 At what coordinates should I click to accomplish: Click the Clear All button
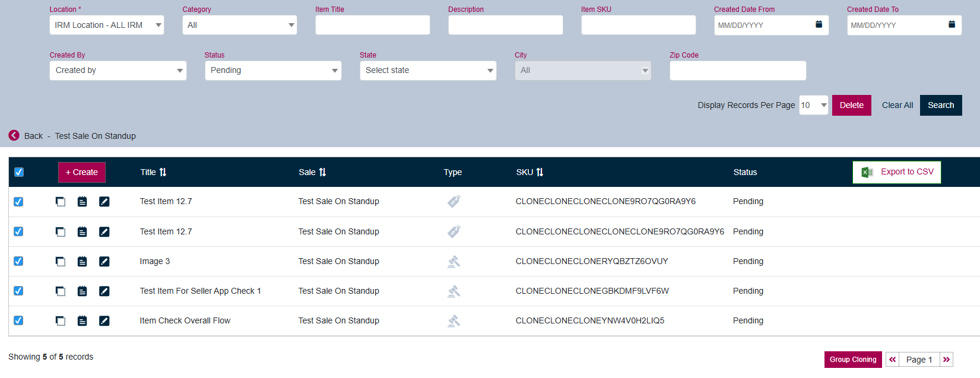coord(897,105)
